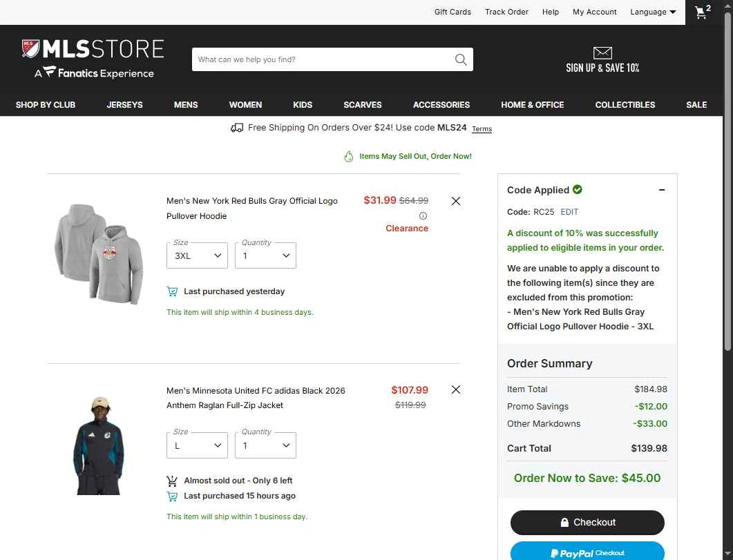
Task: Open the jacket Quantity dropdown
Action: click(x=265, y=445)
